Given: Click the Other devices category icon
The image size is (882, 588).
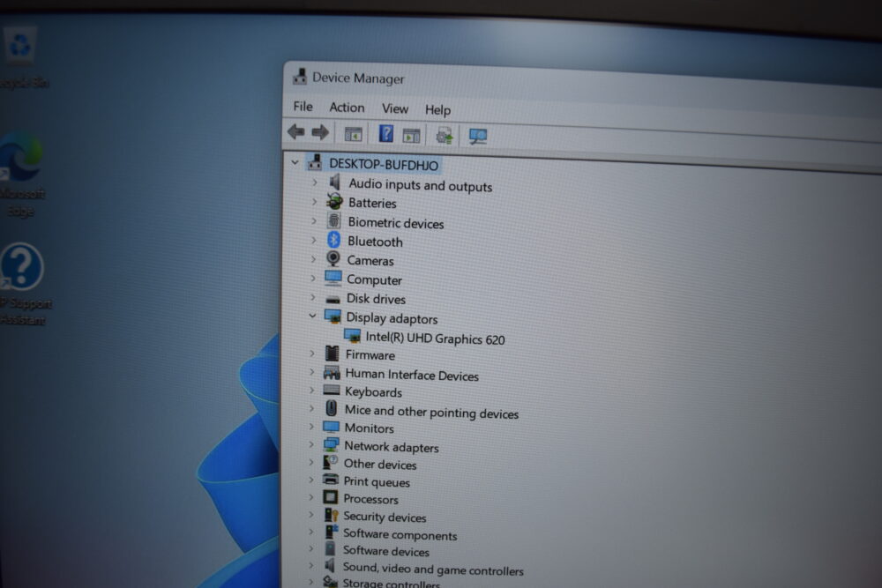Looking at the screenshot, I should [x=330, y=462].
